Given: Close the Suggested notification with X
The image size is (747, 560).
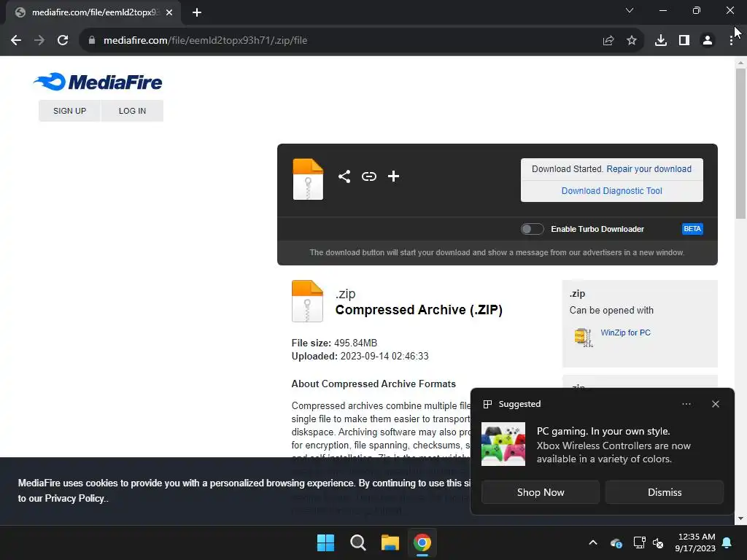Looking at the screenshot, I should pyautogui.click(x=716, y=404).
